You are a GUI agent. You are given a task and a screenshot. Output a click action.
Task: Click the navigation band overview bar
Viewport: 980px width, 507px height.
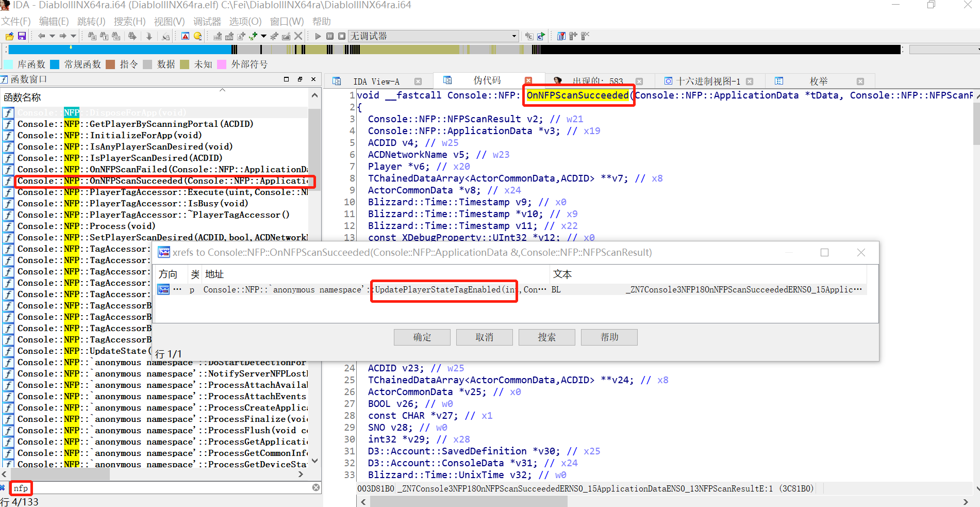pos(455,50)
